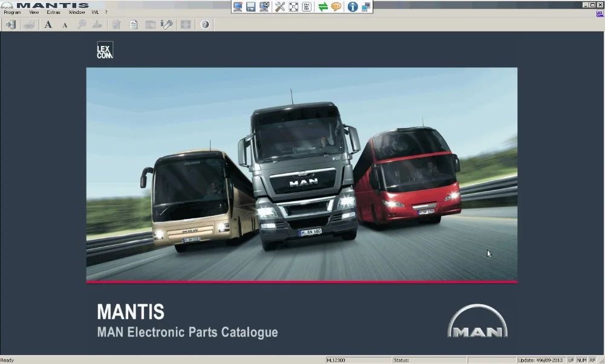This screenshot has width=605, height=364.
Task: Click the MANTIS heading on the splash screen
Action: coord(131,311)
